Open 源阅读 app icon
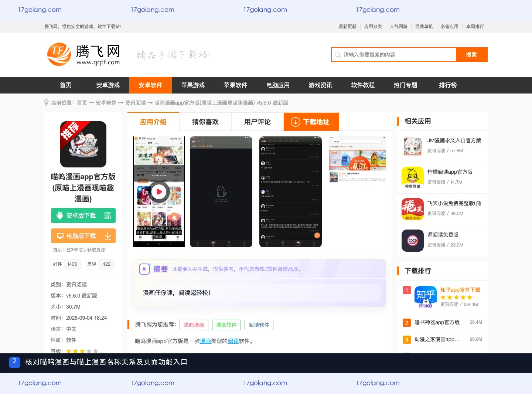 (x=413, y=241)
